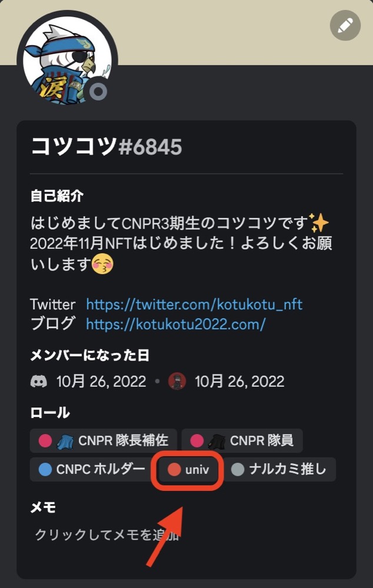Click the ninja server join-date icon

177,382
